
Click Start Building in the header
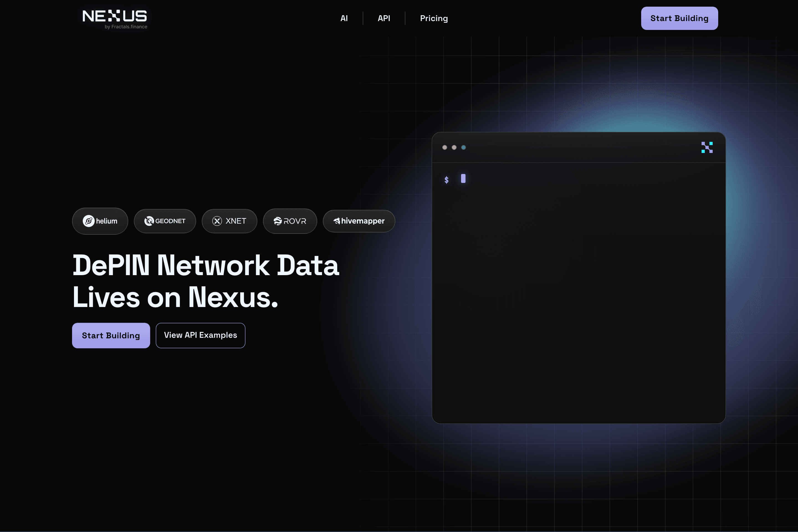point(679,18)
